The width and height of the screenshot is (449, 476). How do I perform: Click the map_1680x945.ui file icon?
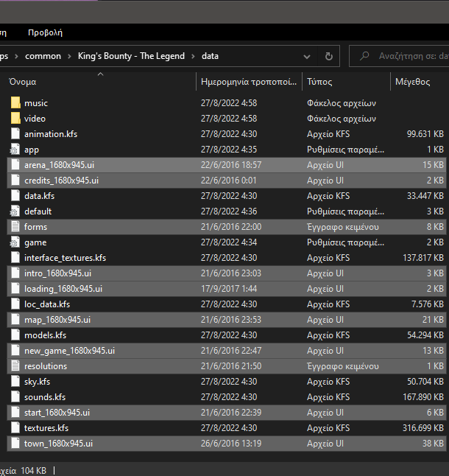(x=15, y=320)
